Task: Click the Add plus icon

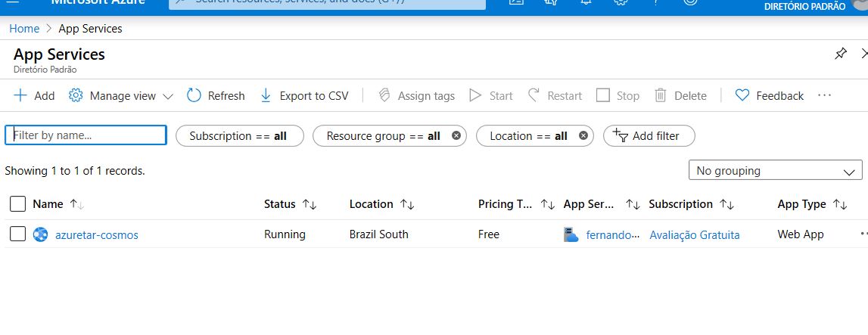Action: point(20,95)
